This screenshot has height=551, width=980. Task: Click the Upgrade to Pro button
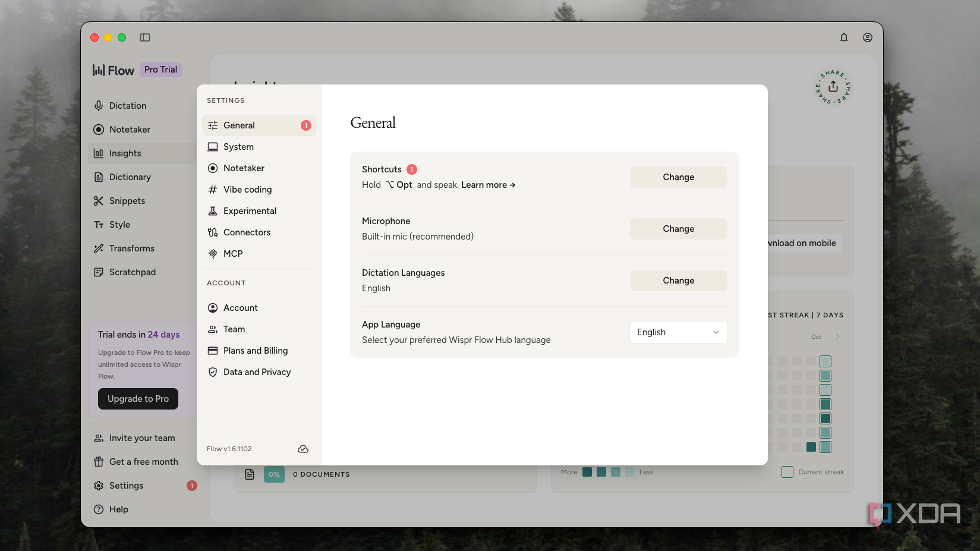(138, 399)
